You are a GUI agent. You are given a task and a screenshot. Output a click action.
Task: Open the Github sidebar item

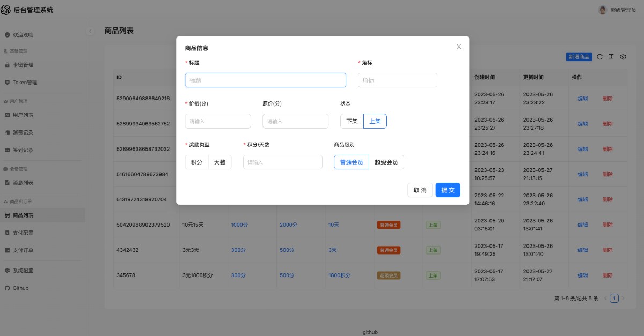pos(20,288)
